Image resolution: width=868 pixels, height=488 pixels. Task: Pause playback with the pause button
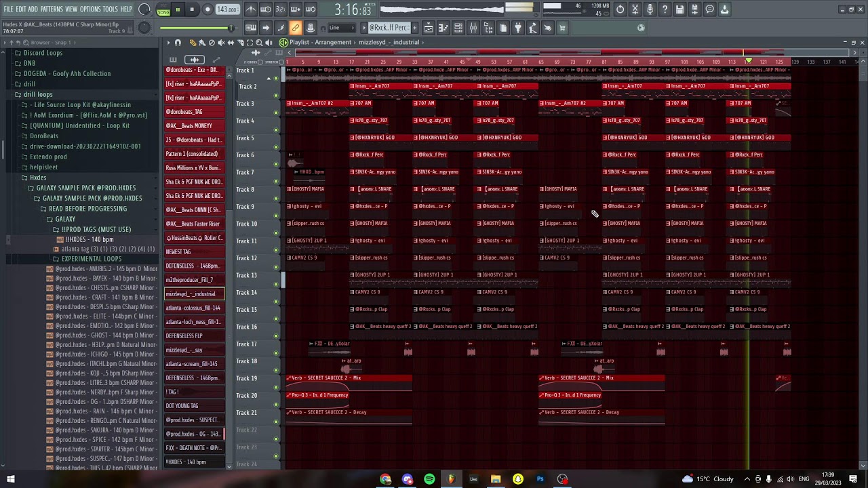coord(178,9)
